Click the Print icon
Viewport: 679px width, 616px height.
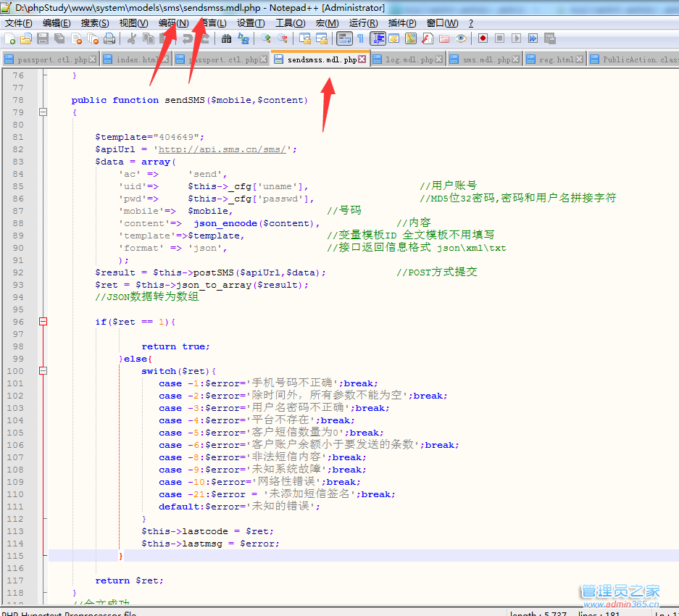tap(109, 38)
